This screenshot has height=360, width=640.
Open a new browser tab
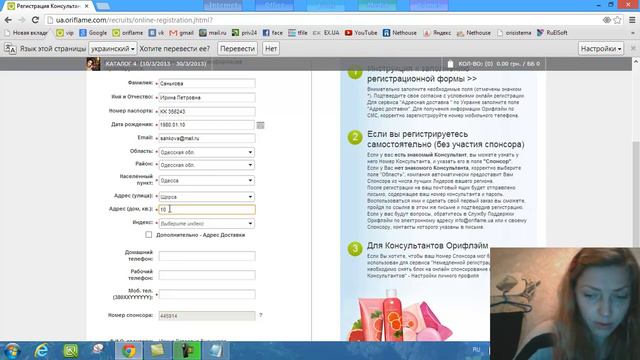103,6
